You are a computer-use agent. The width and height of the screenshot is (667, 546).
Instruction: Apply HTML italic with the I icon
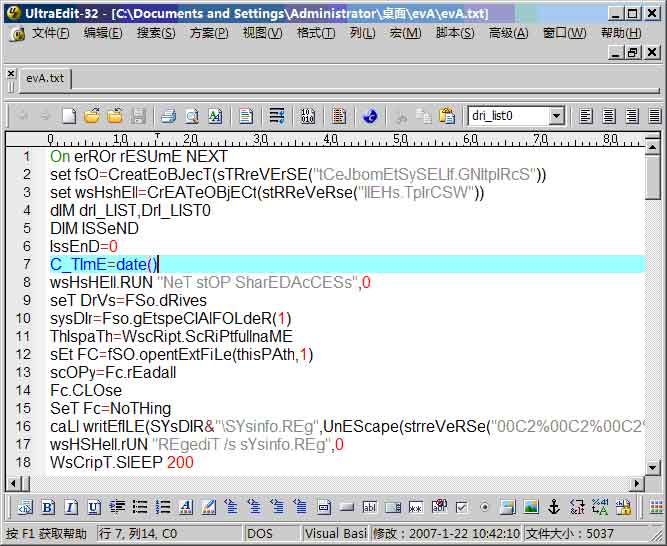click(x=71, y=507)
